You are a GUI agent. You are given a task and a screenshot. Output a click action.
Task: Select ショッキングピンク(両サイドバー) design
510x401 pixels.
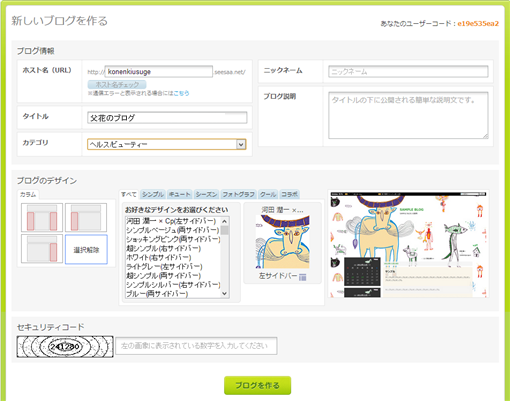pos(173,239)
